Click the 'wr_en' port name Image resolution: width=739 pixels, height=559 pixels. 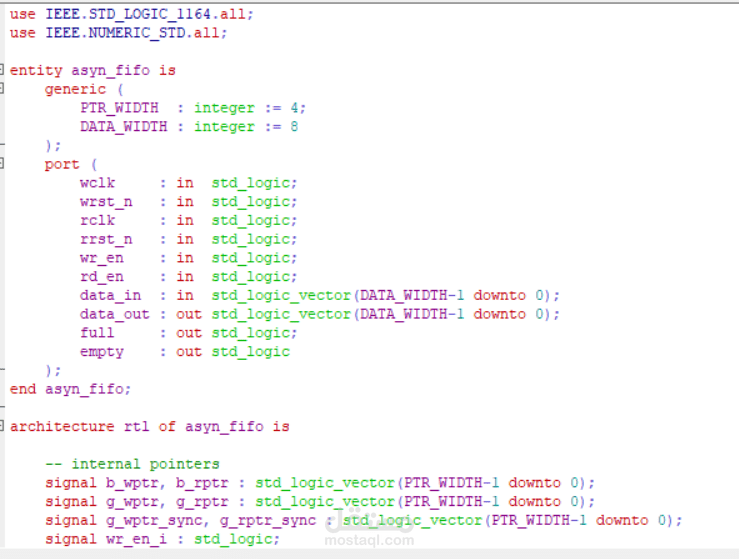tap(102, 258)
